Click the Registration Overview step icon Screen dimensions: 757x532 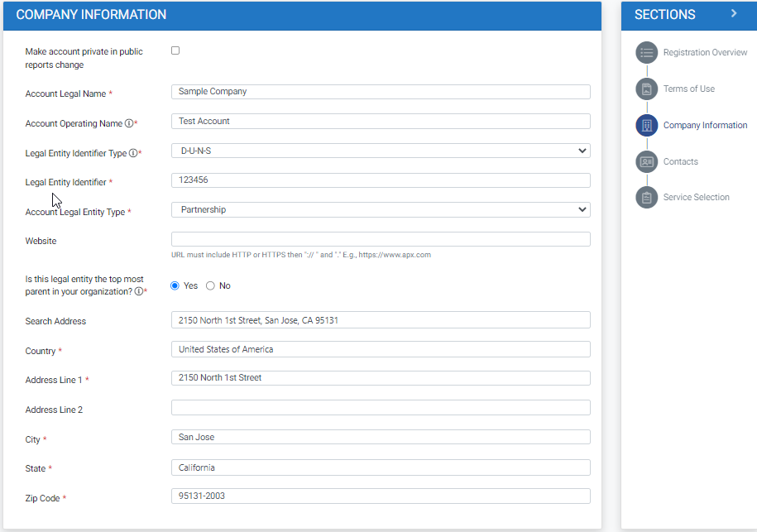646,53
